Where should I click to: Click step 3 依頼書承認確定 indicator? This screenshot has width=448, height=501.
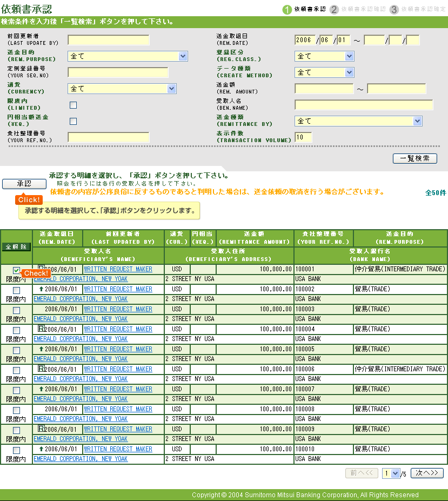coord(418,9)
